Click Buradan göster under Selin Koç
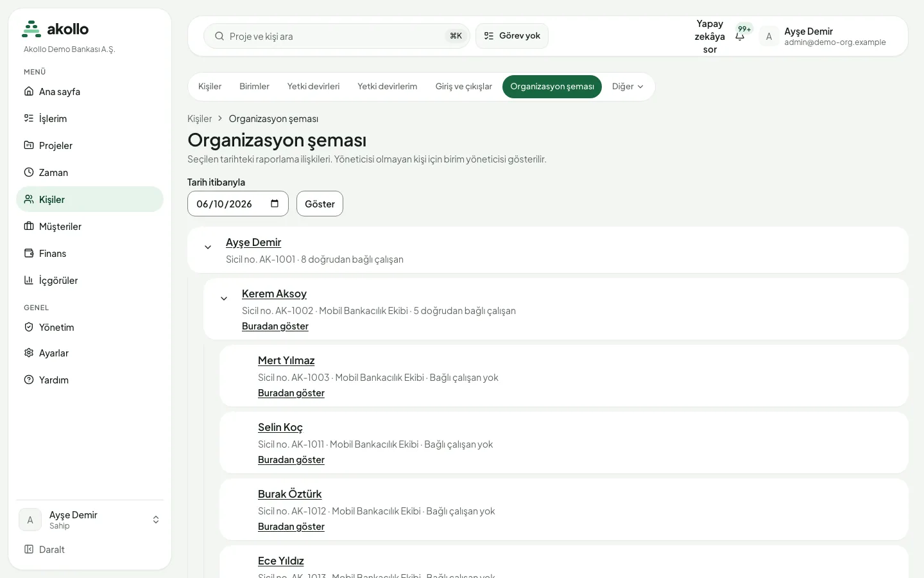 pyautogui.click(x=291, y=460)
